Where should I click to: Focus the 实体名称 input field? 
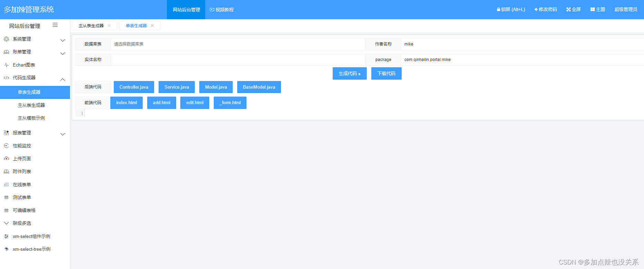coord(238,60)
